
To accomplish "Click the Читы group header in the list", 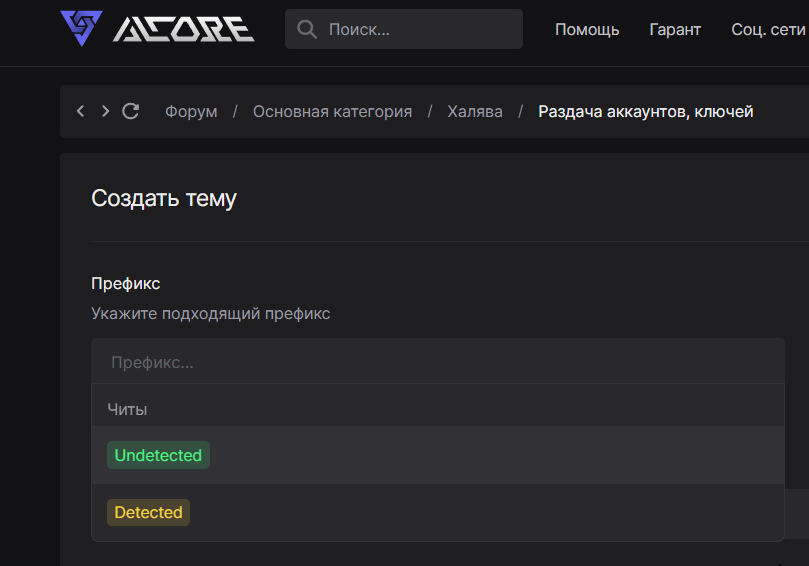I will click(x=128, y=409).
